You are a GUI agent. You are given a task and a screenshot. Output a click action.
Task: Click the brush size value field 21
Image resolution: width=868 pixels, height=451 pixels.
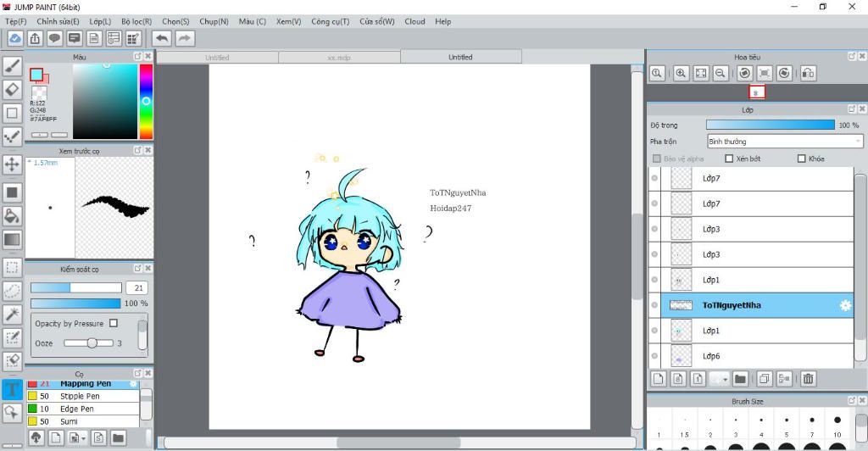(138, 287)
